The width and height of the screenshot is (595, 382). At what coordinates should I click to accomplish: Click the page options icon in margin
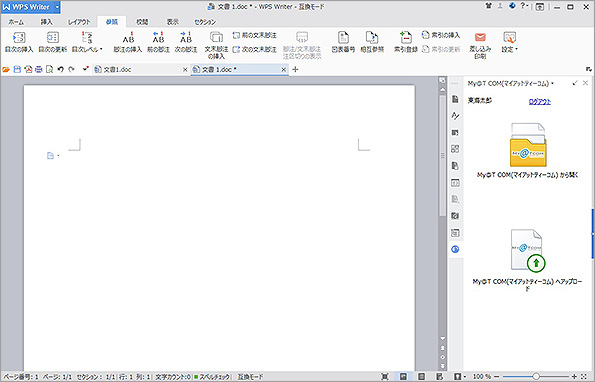[x=52, y=156]
